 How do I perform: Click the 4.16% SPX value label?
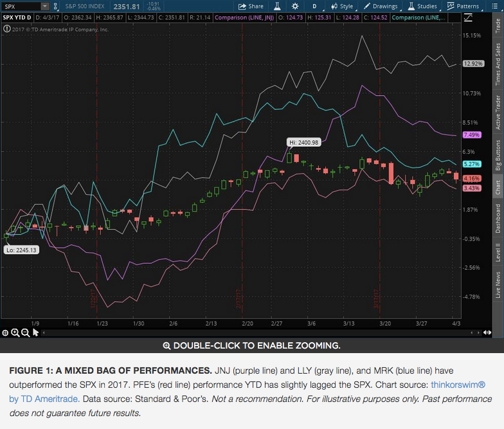pos(472,178)
